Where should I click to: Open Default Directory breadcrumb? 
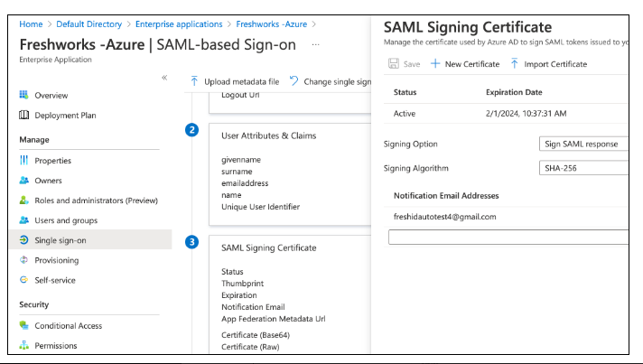[x=89, y=24]
